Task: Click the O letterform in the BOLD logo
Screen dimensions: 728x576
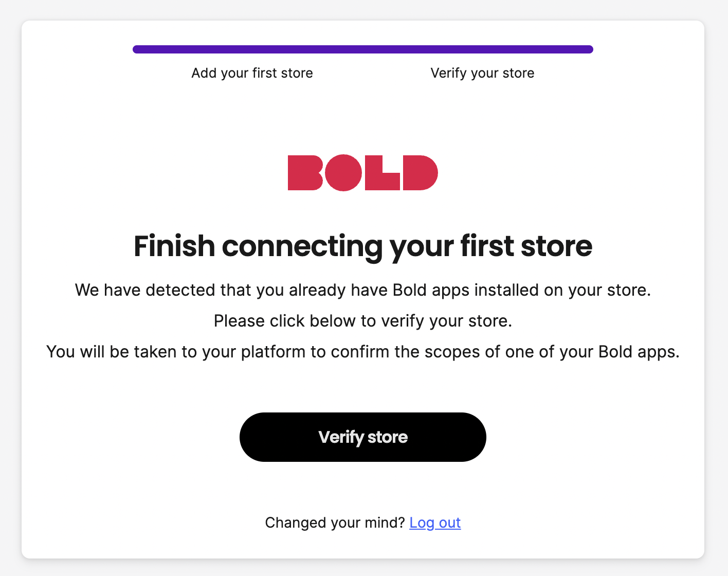Action: (x=343, y=172)
